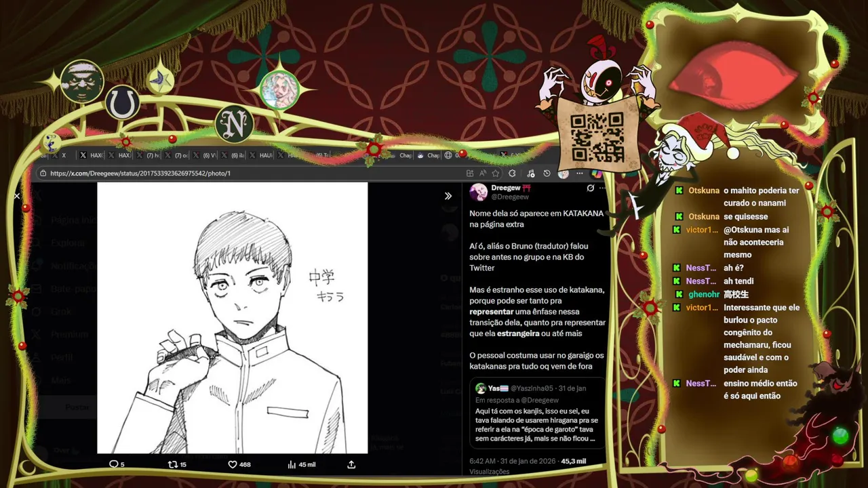Open the @Dreegeew handle link
The width and height of the screenshot is (868, 488).
510,197
